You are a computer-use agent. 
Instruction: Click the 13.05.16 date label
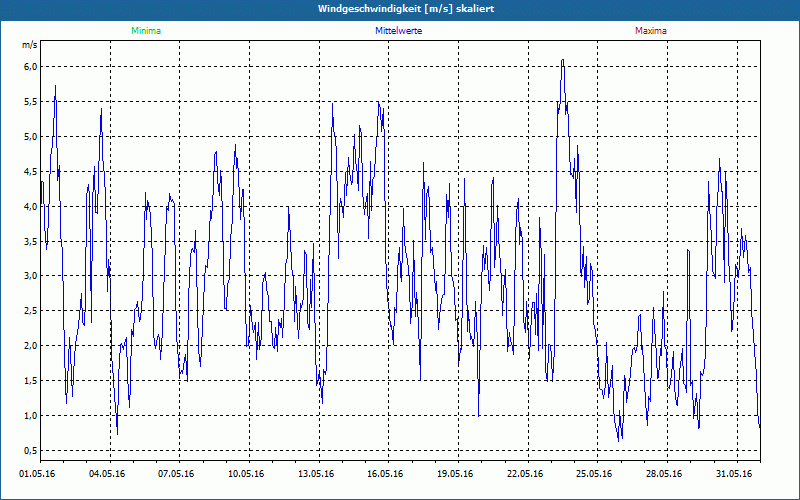pos(316,474)
